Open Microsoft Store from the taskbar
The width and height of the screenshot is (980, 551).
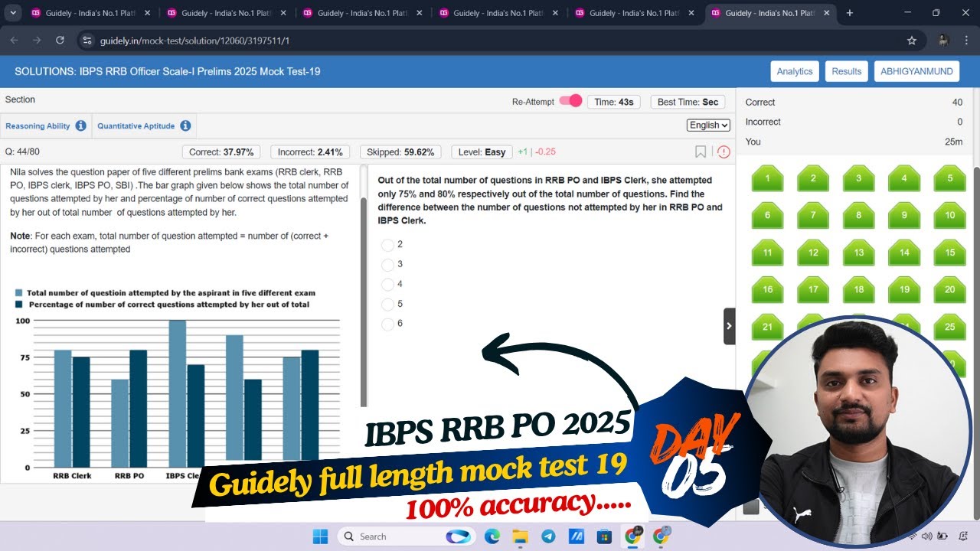tap(604, 536)
